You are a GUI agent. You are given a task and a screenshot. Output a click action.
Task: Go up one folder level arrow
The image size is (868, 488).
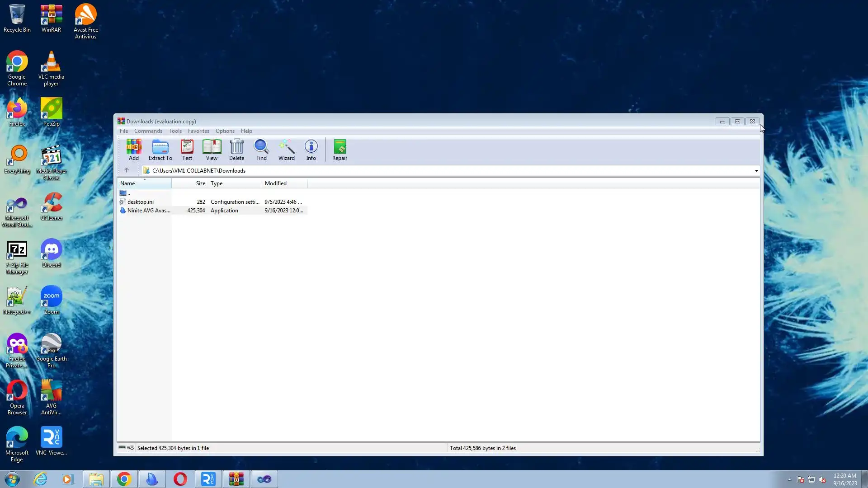point(127,170)
